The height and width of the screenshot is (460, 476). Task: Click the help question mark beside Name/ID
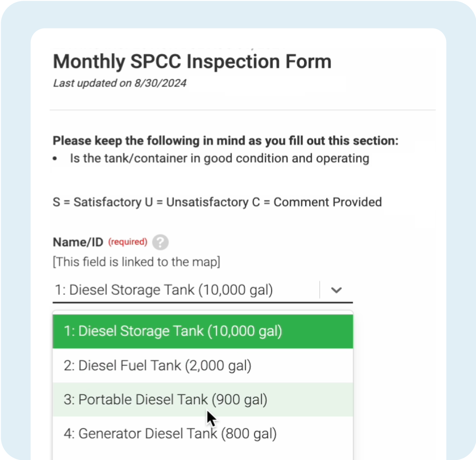click(160, 242)
